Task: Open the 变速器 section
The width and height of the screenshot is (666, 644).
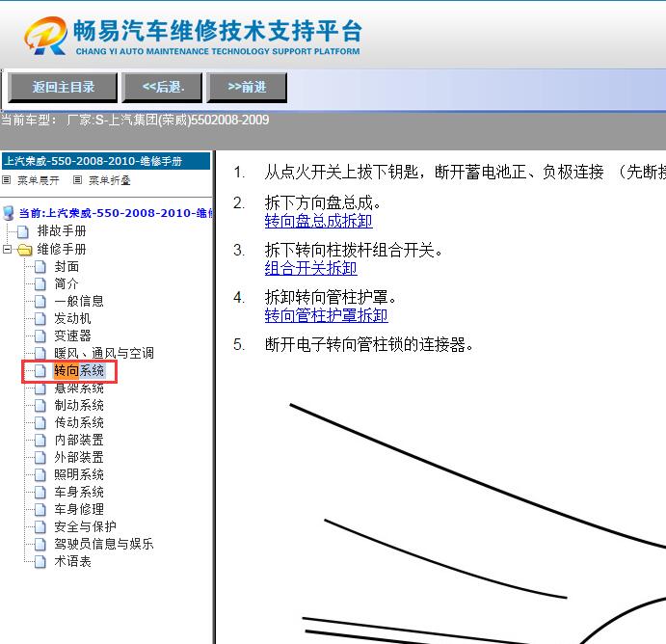Action: pyautogui.click(x=72, y=336)
